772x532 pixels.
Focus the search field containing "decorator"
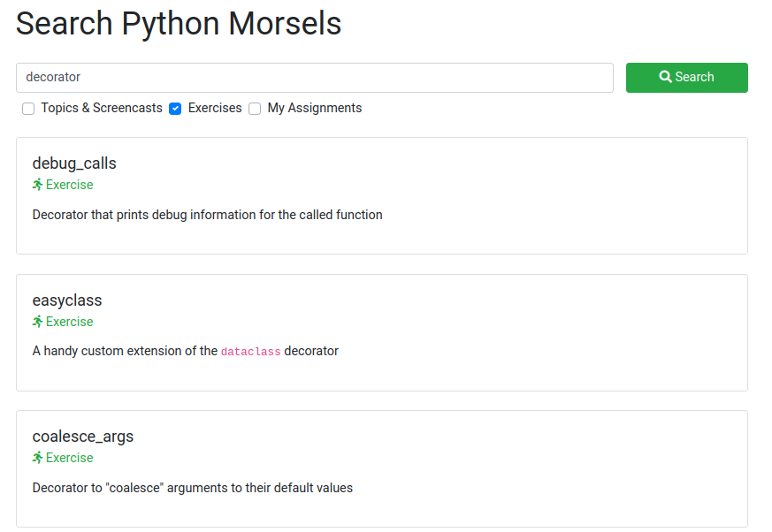pos(314,78)
